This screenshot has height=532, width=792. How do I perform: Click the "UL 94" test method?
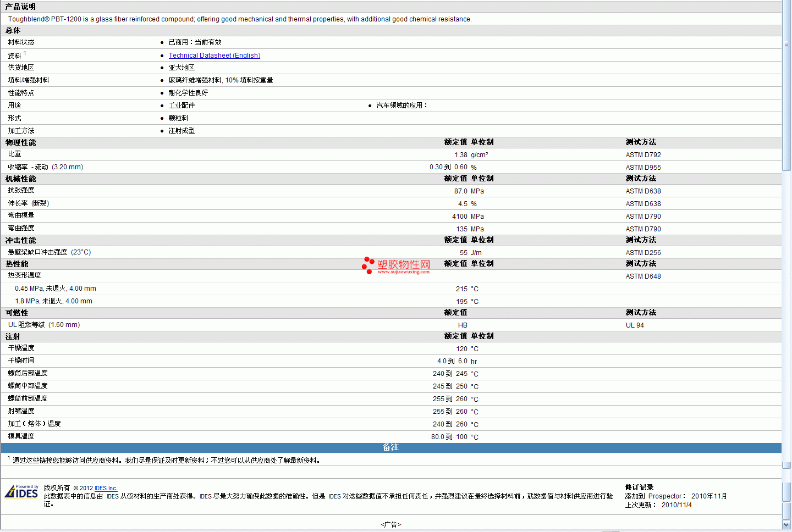tap(635, 325)
